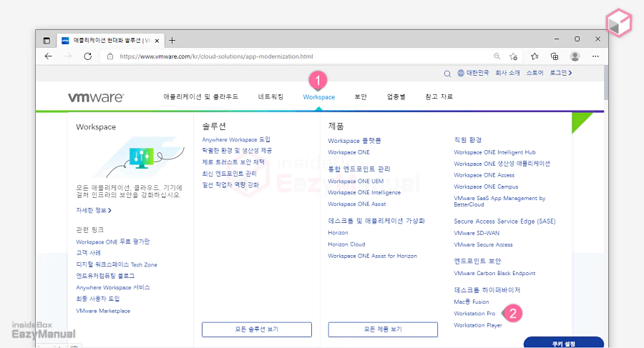The image size is (644, 348).
Task: Open Workspace ONE Access link
Action: (484, 175)
